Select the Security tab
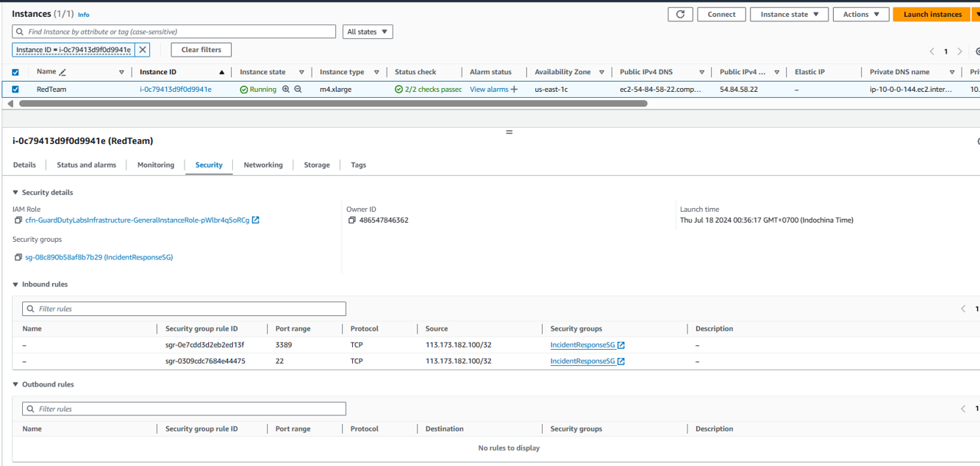 click(x=209, y=165)
